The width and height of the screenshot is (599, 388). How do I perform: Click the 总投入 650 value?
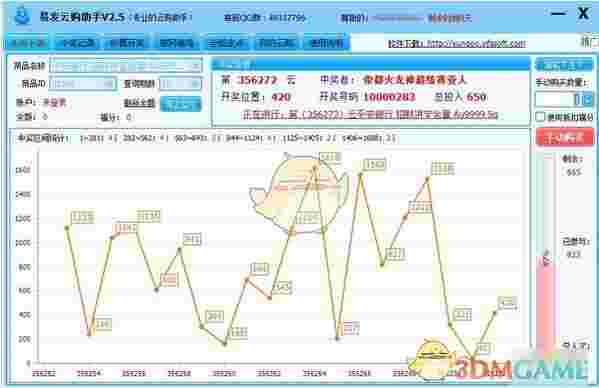point(476,97)
